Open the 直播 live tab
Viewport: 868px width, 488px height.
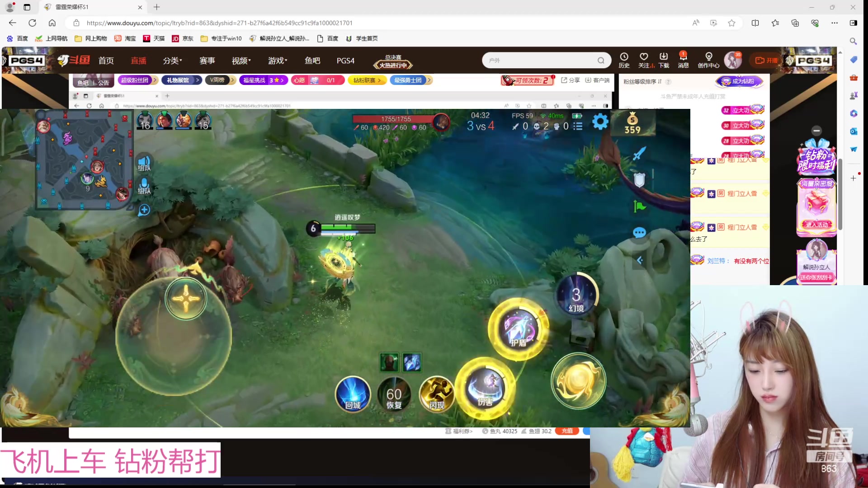tap(138, 61)
